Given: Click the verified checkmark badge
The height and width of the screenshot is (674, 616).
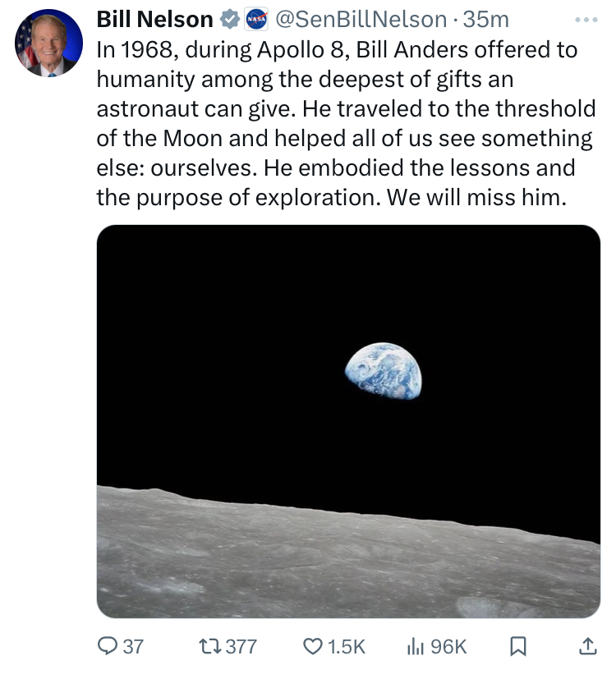Looking at the screenshot, I should pos(230,20).
